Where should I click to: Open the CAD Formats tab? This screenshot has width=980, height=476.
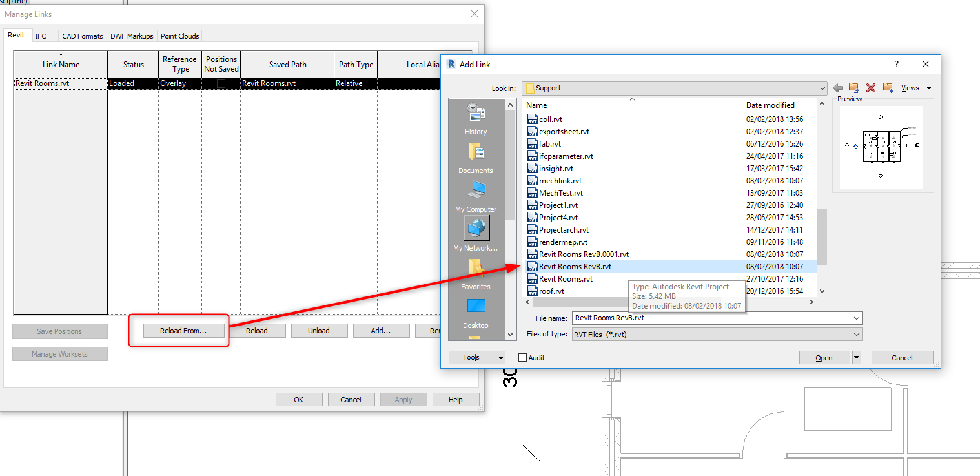[x=83, y=36]
